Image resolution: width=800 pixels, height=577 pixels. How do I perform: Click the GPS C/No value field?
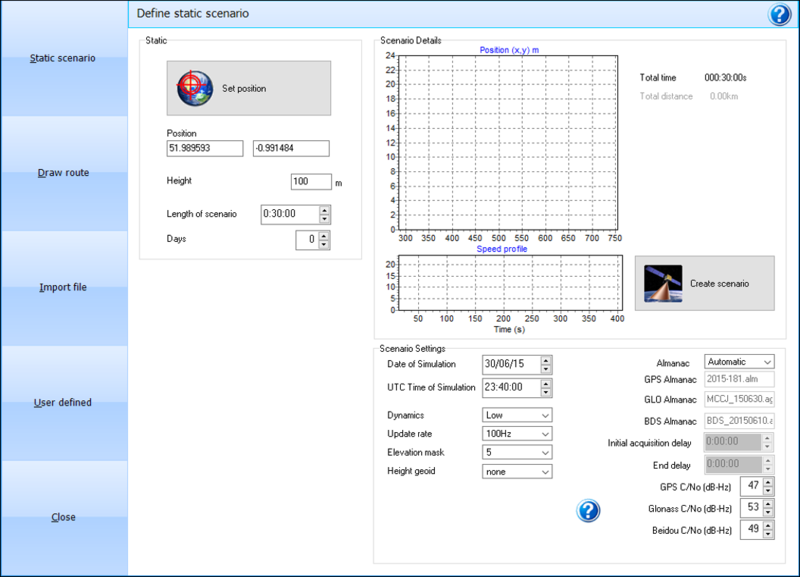(752, 486)
